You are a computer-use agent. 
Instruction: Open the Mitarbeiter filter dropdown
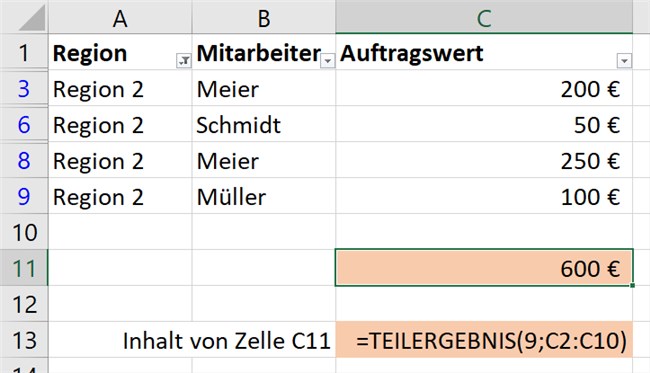[327, 61]
